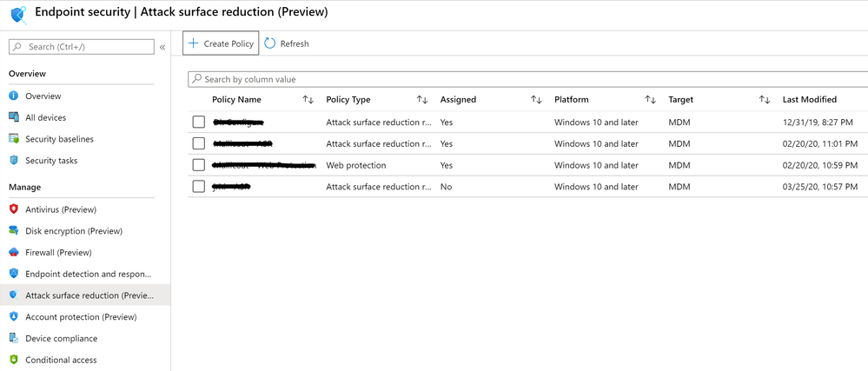
Task: Click the Search by column value field
Action: tap(527, 79)
